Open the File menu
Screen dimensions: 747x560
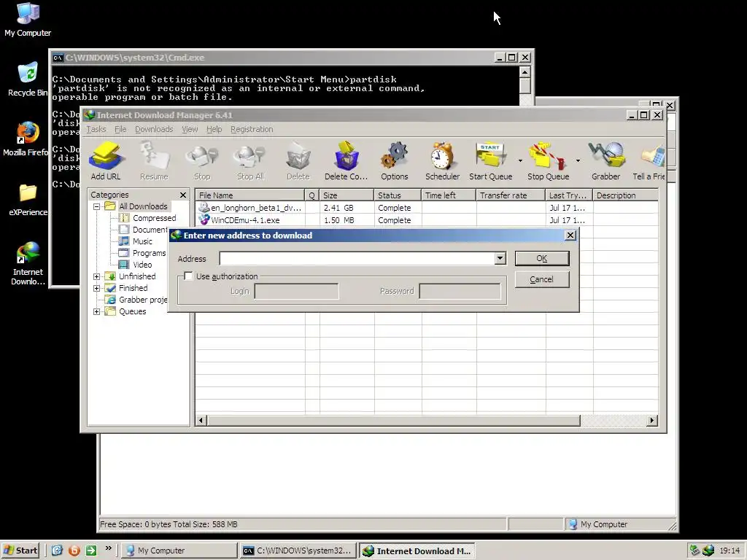[x=120, y=129]
